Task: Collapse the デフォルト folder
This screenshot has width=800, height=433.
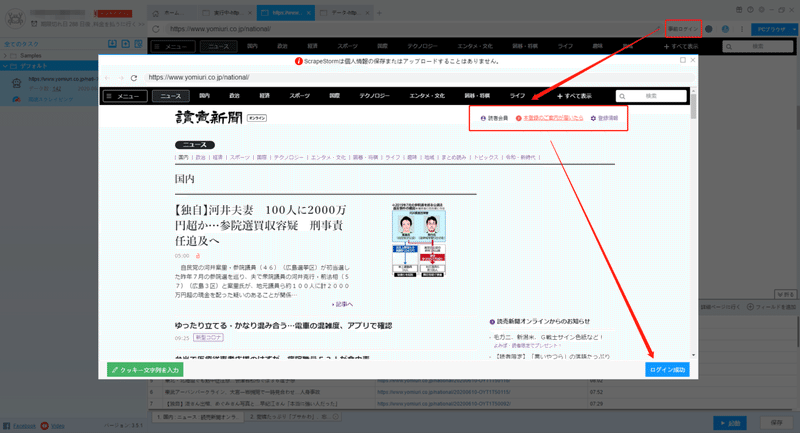Action: click(x=5, y=66)
